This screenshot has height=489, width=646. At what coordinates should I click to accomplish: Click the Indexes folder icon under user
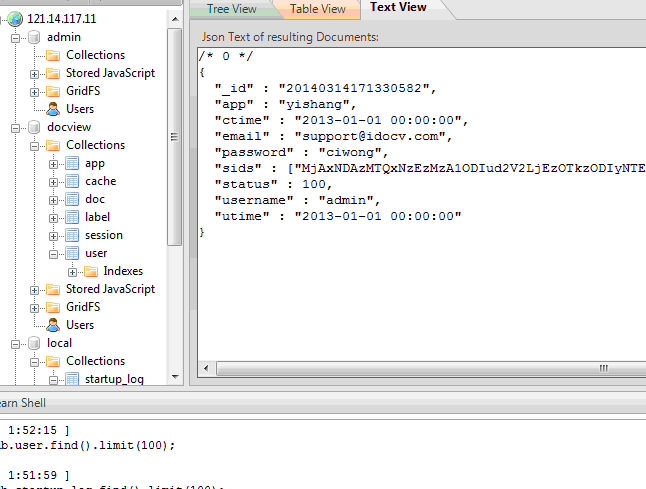click(91, 271)
